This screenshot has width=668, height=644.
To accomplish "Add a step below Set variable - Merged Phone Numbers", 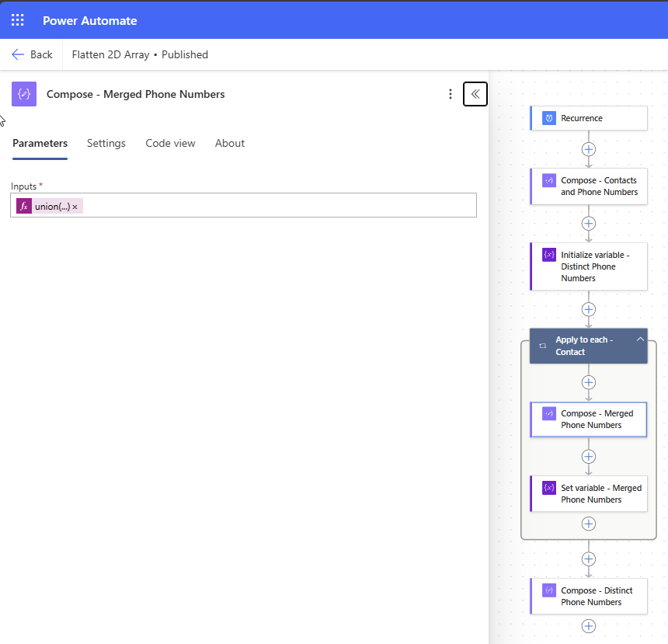I will point(588,524).
